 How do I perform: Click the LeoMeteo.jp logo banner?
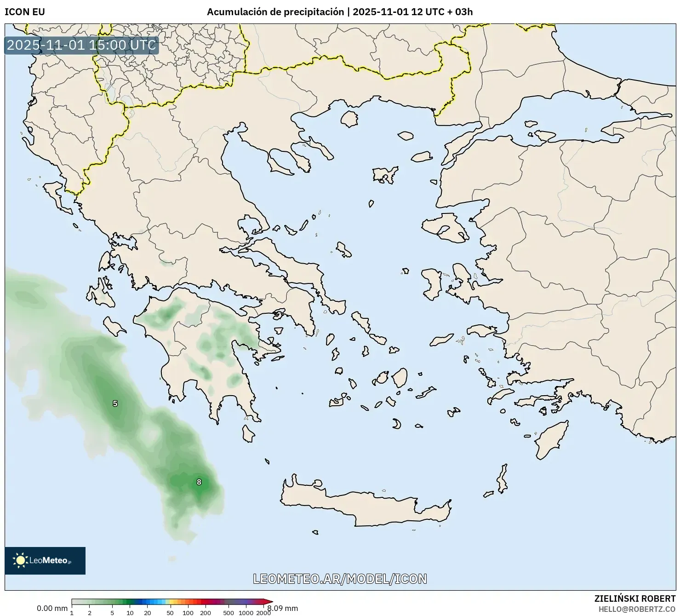click(x=44, y=560)
